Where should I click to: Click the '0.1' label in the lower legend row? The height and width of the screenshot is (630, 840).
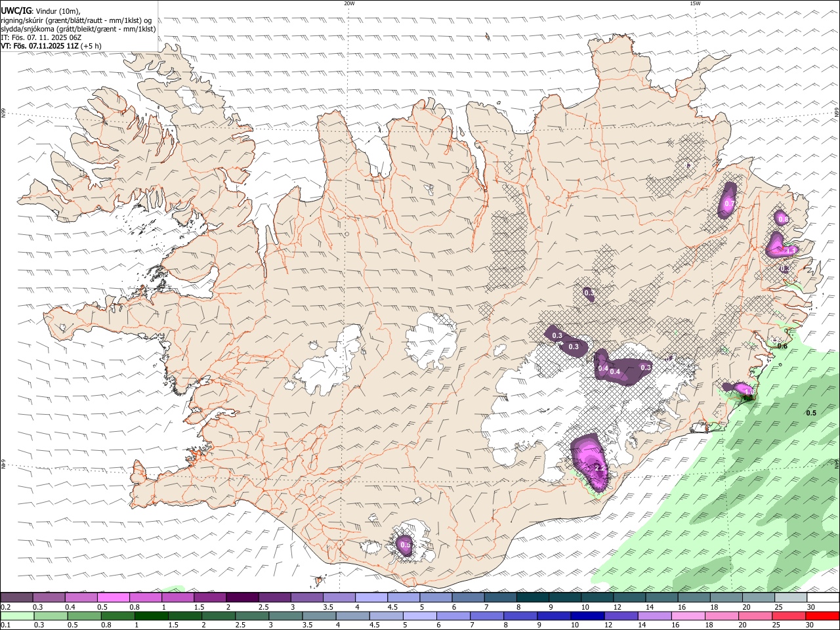click(x=6, y=625)
